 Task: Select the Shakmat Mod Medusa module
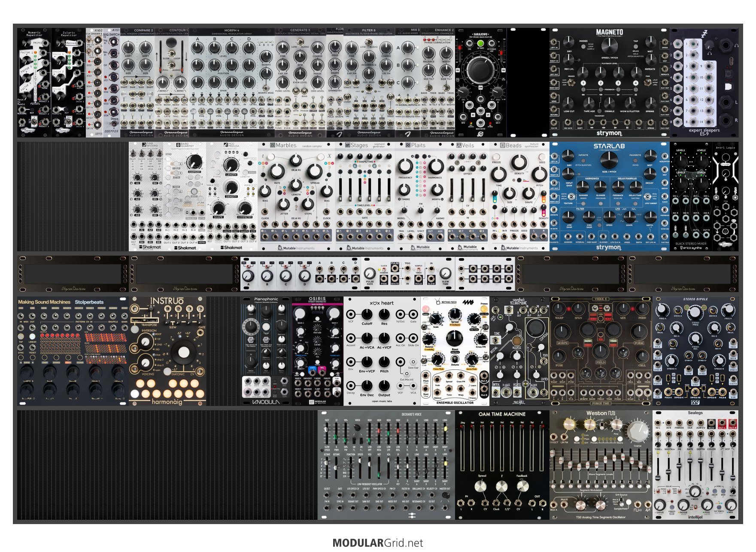coord(232,196)
